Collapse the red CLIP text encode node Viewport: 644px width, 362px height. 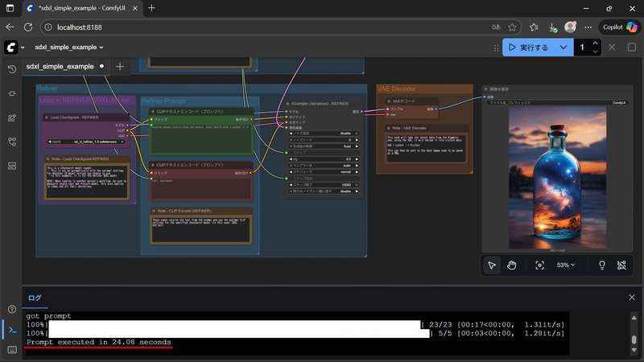pyautogui.click(x=153, y=165)
